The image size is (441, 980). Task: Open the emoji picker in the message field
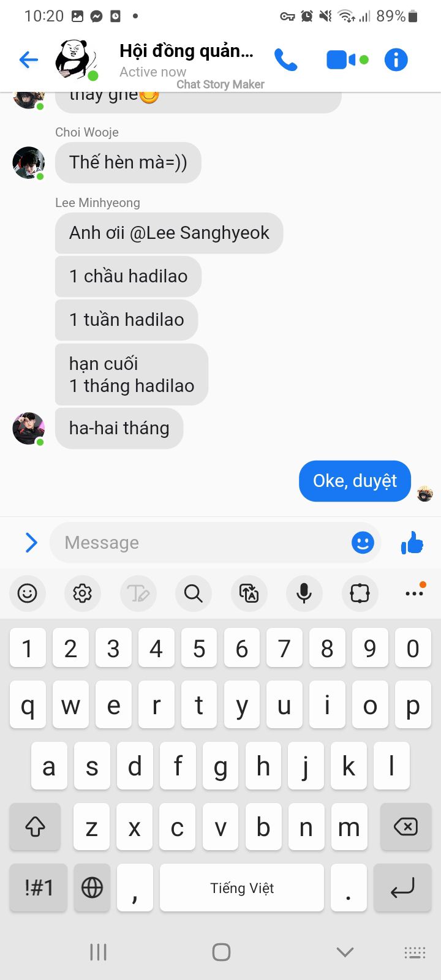tap(363, 543)
